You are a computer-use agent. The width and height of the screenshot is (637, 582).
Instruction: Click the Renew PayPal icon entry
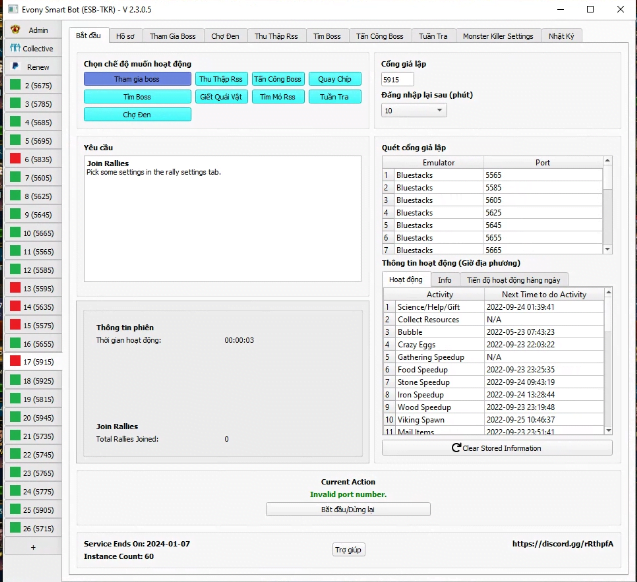tap(31, 67)
